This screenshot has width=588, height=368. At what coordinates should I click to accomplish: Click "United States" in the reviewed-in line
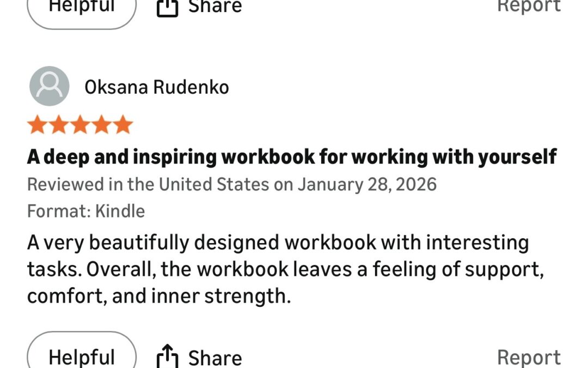point(213,184)
